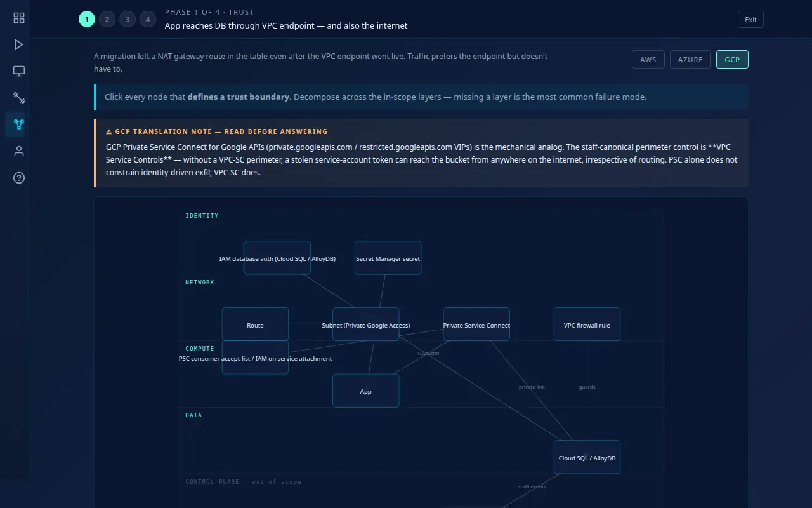Image resolution: width=812 pixels, height=508 pixels.
Task: Switch cloud provider to AWS
Action: click(x=648, y=60)
